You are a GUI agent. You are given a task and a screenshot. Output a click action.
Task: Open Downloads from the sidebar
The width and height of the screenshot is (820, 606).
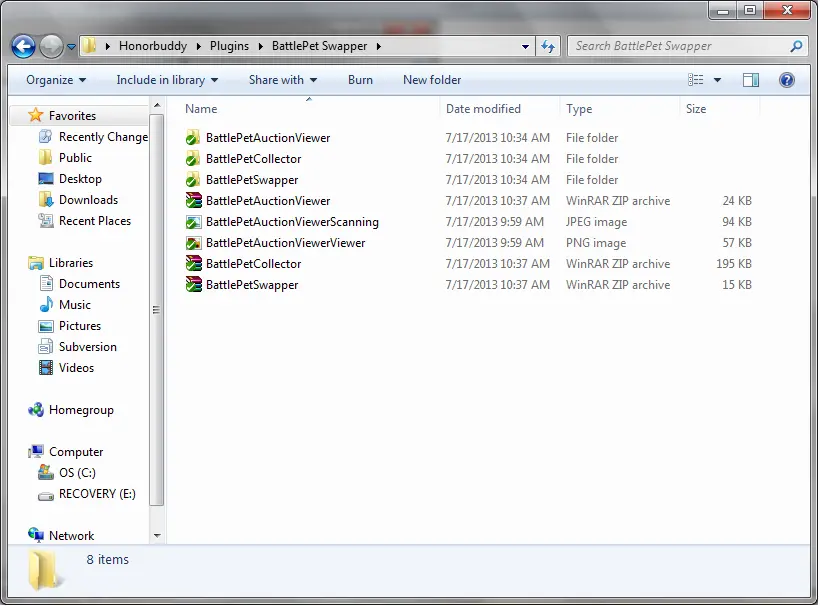88,200
